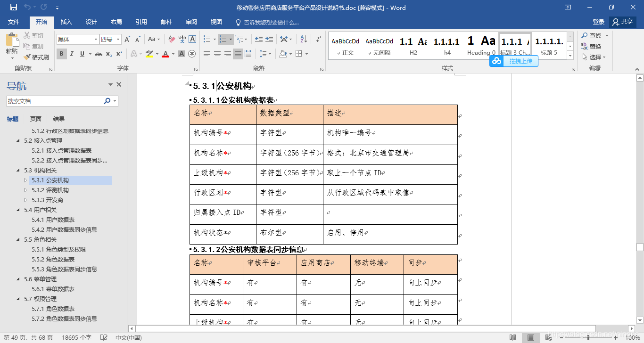Insert enclosed character (circled 字) icon
The height and width of the screenshot is (343, 644).
[192, 54]
